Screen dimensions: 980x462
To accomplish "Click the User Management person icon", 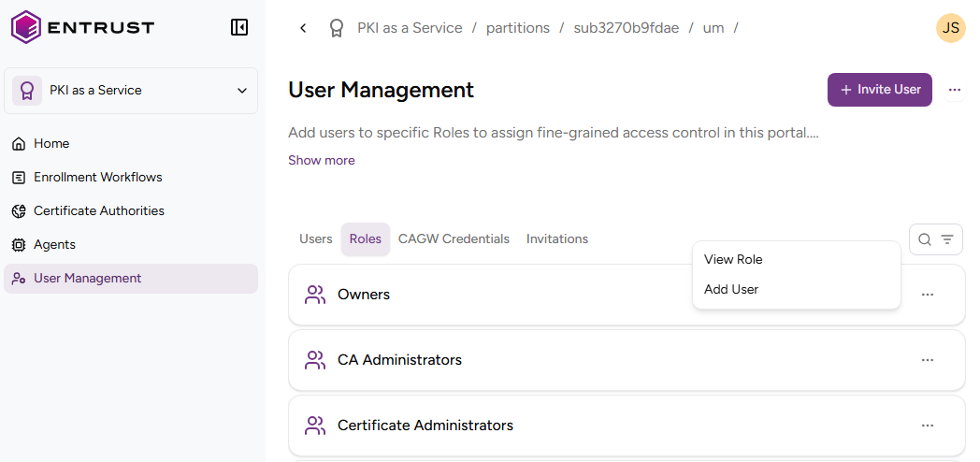I will [19, 279].
